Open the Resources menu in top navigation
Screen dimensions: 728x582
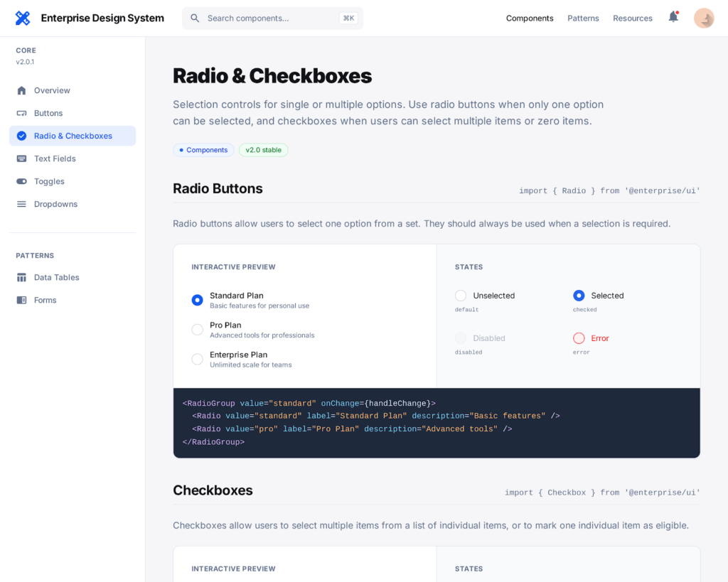tap(632, 18)
